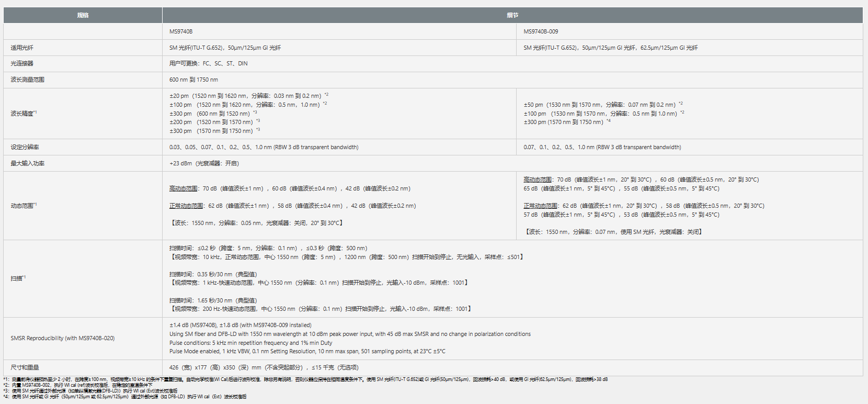Click the 尺寸和重量 row label

(x=25, y=367)
